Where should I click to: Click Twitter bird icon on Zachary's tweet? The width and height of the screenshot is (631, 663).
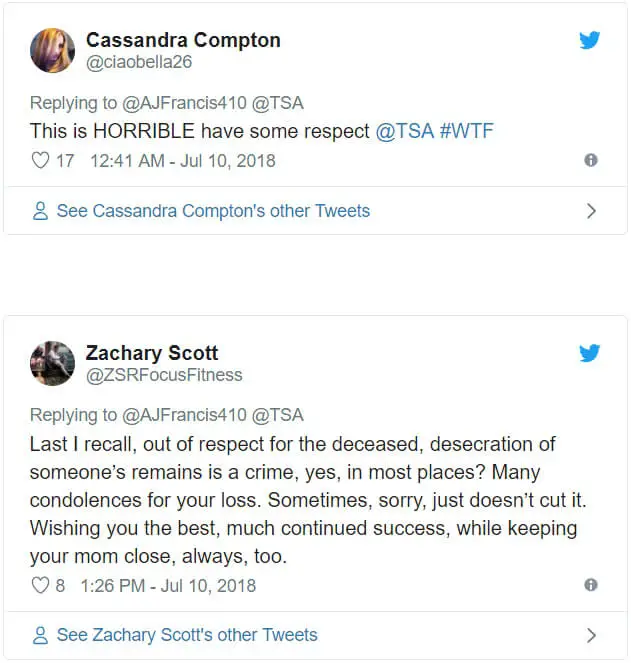pos(590,353)
